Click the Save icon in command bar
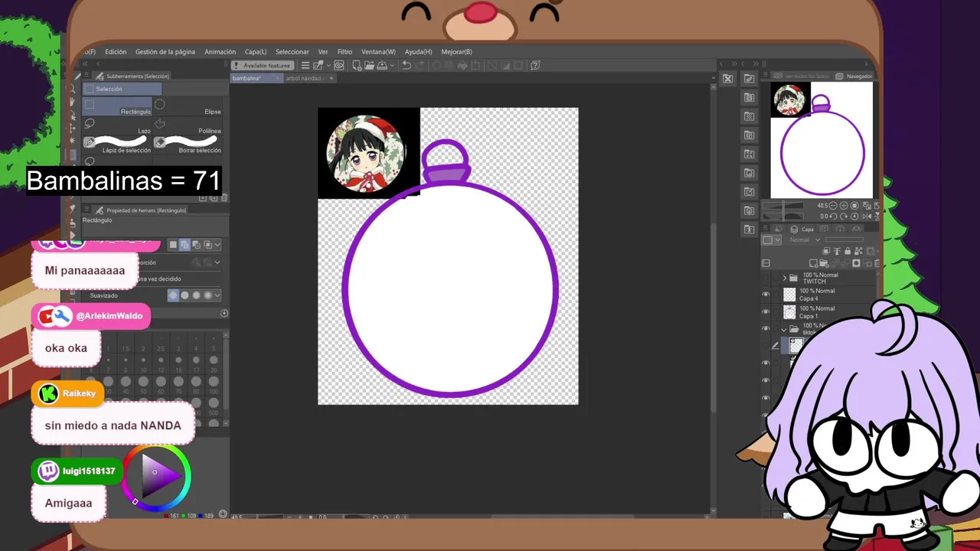Screen dimensions: 980x551 (382, 65)
